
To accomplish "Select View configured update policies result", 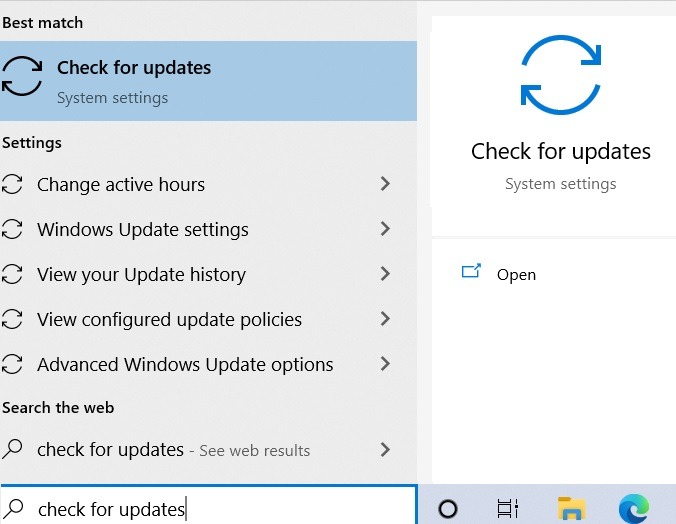I will click(208, 320).
